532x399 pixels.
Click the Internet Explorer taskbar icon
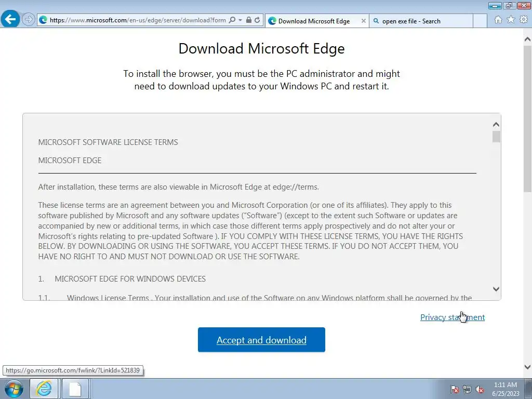click(x=44, y=389)
